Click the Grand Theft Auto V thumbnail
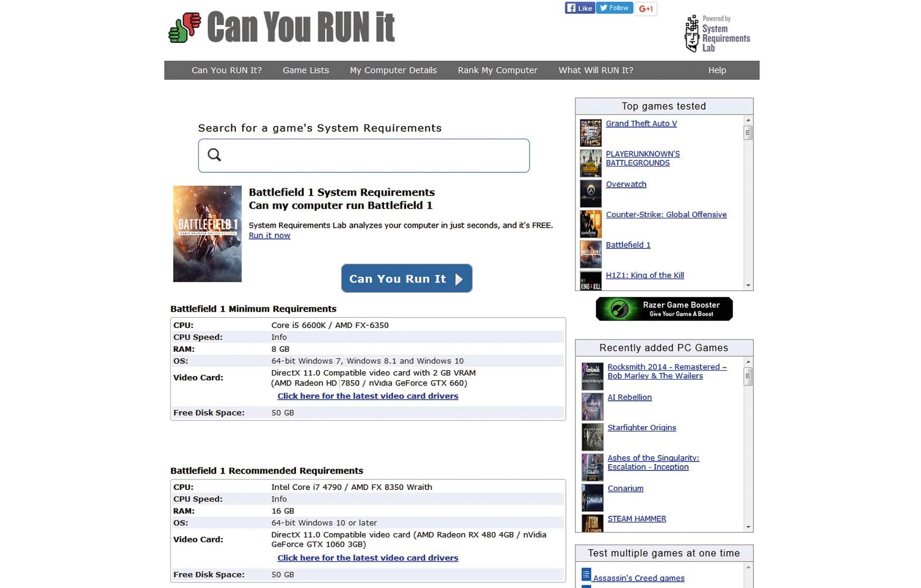 pos(590,133)
